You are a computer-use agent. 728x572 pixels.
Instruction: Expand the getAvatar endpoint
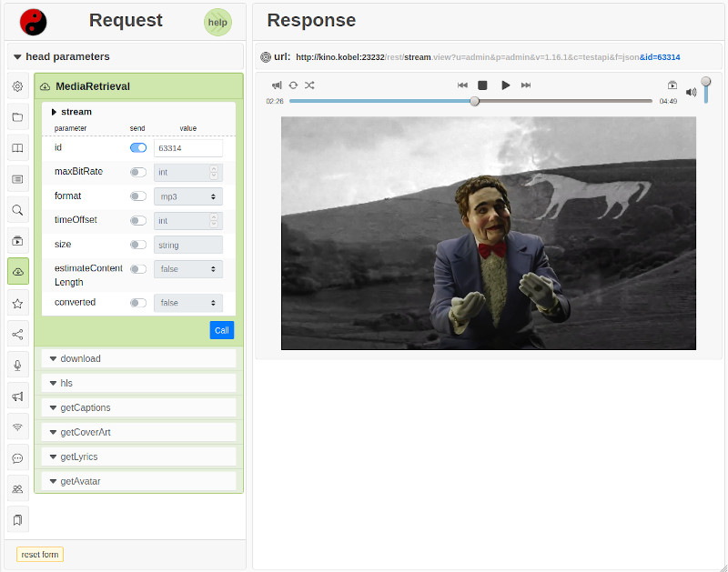click(x=138, y=482)
